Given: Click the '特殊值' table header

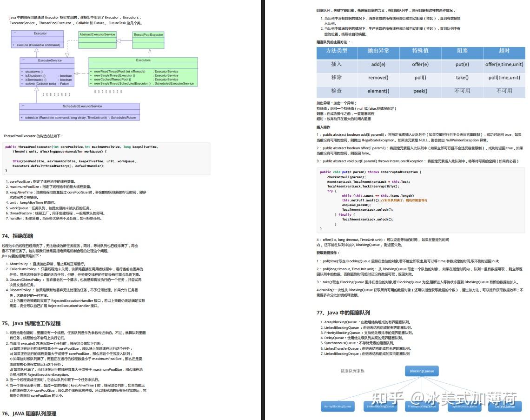Looking at the screenshot, I should click(x=420, y=51).
